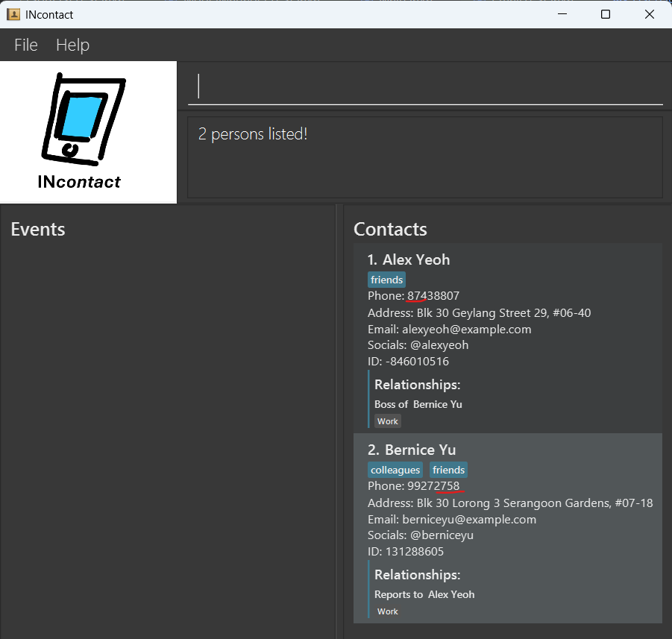Click the command input text field

(425, 86)
